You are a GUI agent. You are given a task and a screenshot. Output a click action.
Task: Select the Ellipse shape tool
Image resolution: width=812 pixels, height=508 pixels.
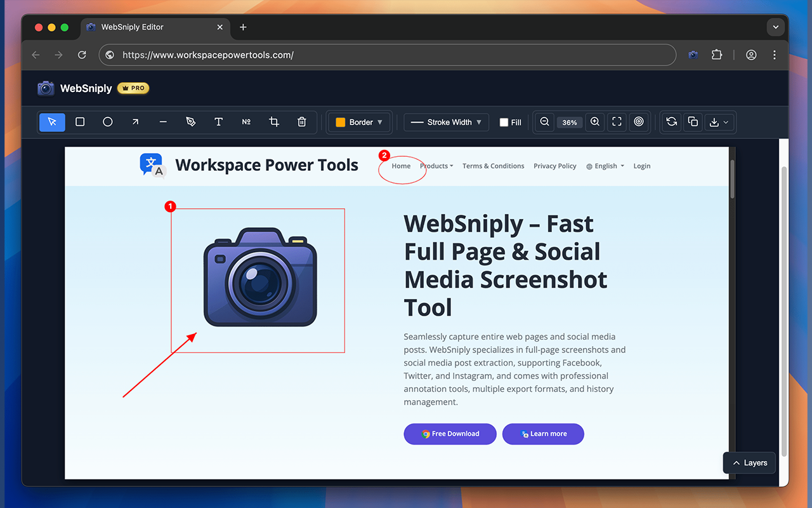(x=108, y=122)
